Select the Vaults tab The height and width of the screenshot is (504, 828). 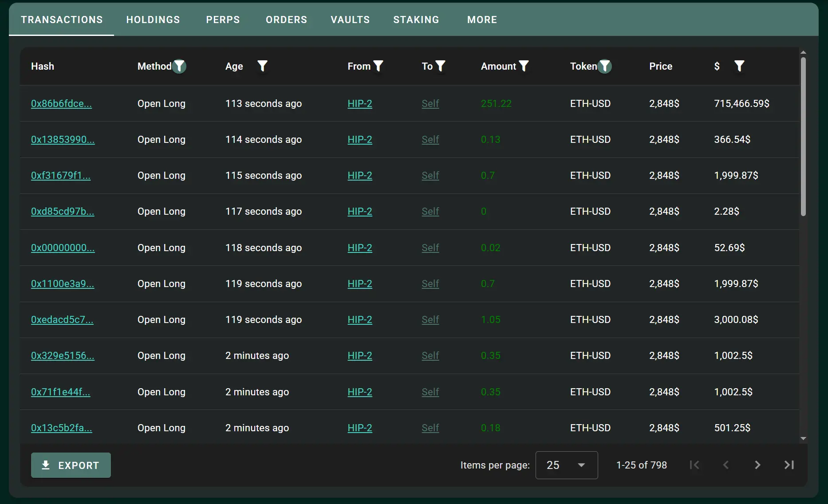pos(350,20)
